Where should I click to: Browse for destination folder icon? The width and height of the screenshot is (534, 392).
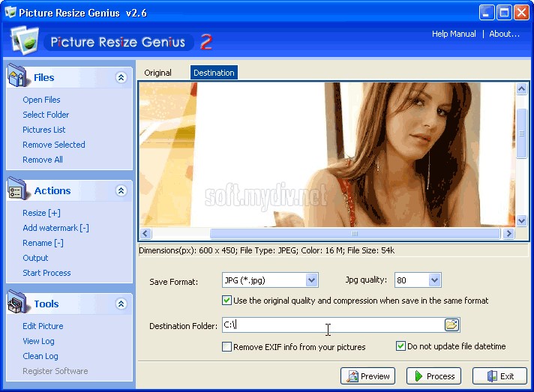[x=452, y=325]
